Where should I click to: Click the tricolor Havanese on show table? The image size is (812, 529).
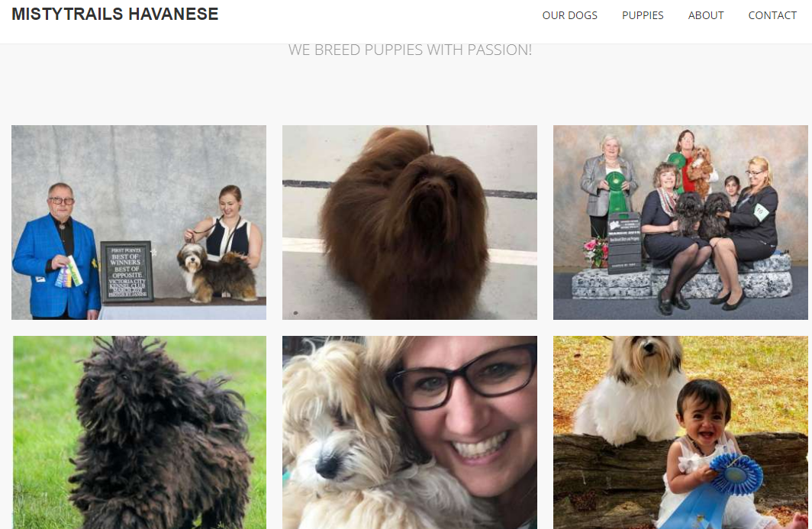[x=217, y=273]
